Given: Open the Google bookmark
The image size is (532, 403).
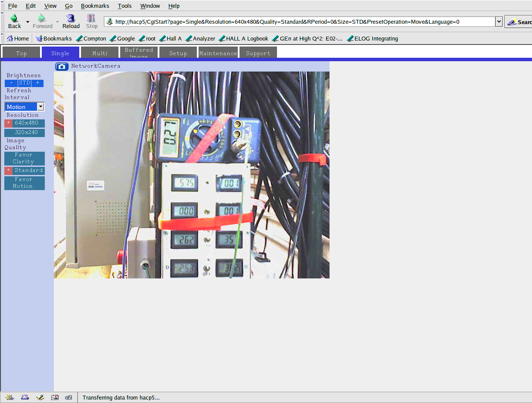Looking at the screenshot, I should [x=122, y=38].
